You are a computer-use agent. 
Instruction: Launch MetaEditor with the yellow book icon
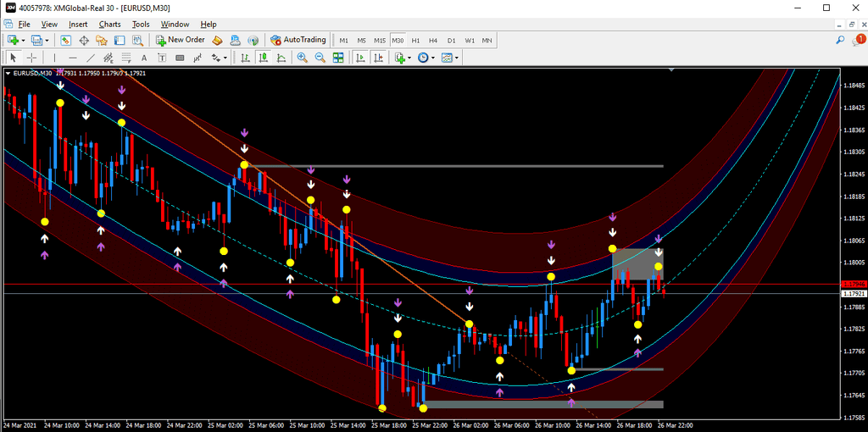[x=218, y=41]
